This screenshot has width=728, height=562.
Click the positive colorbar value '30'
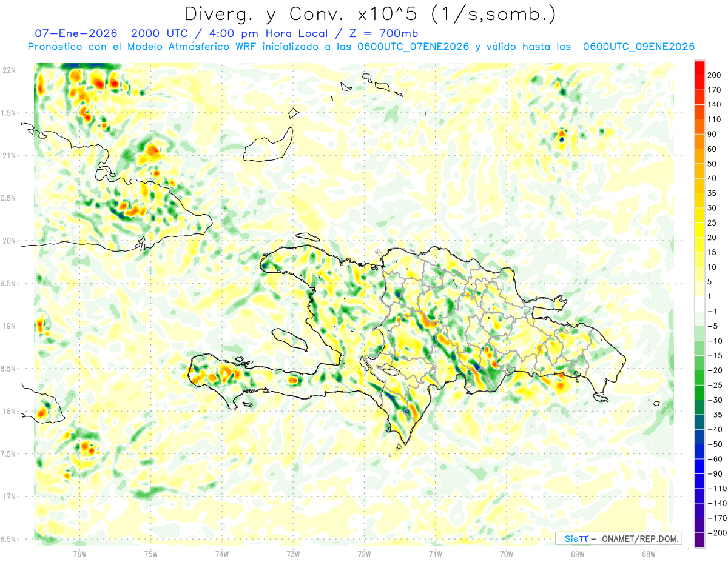713,208
